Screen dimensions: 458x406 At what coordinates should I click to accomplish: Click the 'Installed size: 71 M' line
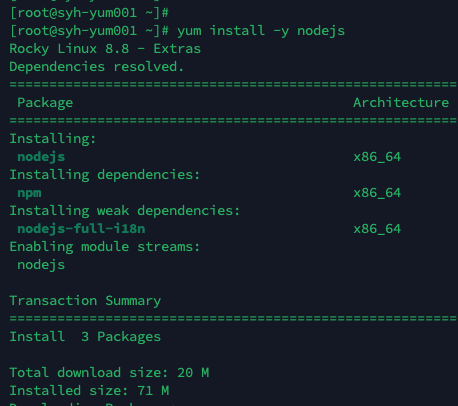click(x=89, y=391)
